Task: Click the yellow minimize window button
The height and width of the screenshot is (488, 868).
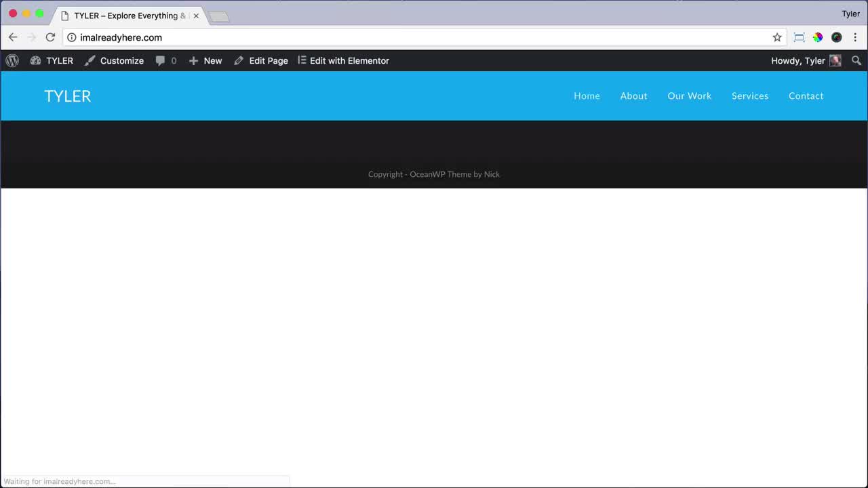Action: pyautogui.click(x=26, y=14)
